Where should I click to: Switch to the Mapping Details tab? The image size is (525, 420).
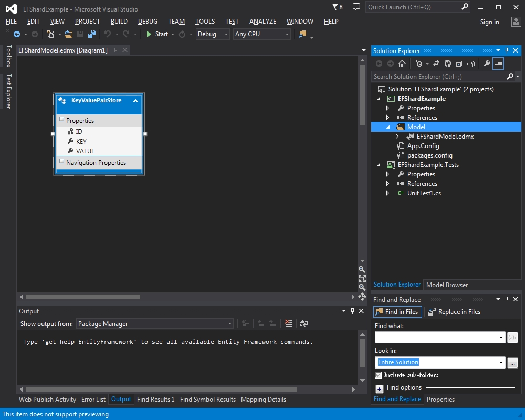(264, 399)
